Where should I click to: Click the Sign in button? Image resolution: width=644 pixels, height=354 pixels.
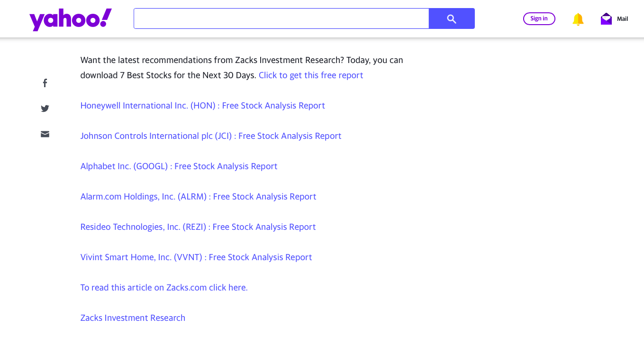click(x=539, y=18)
